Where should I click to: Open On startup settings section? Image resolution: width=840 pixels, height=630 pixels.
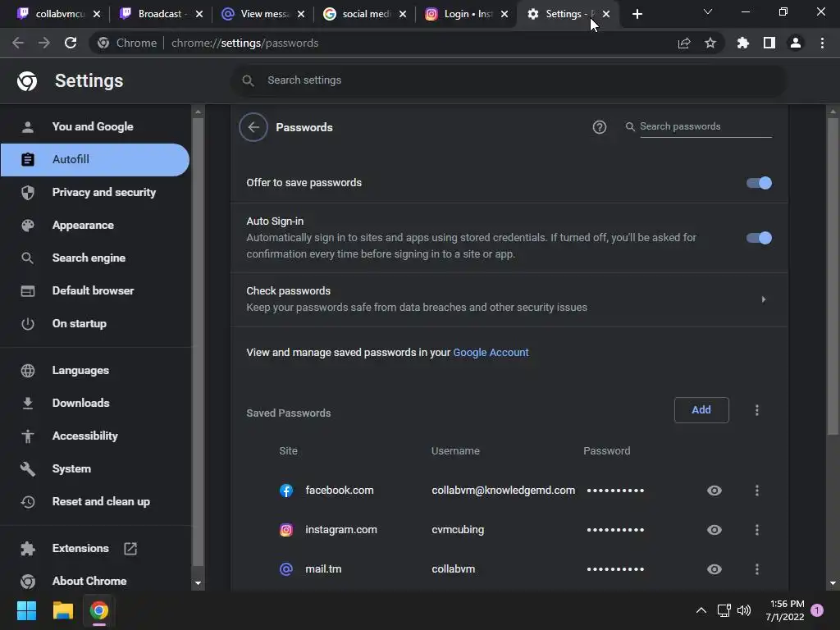click(x=95, y=323)
